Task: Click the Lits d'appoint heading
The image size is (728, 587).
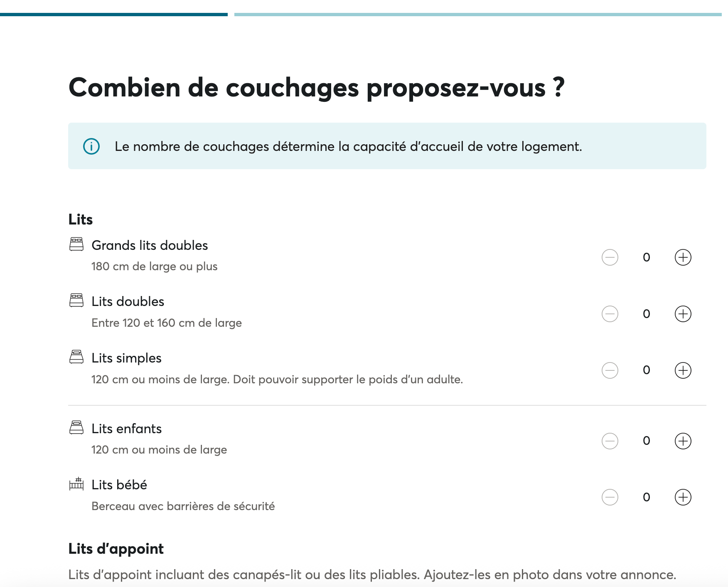Action: click(116, 549)
